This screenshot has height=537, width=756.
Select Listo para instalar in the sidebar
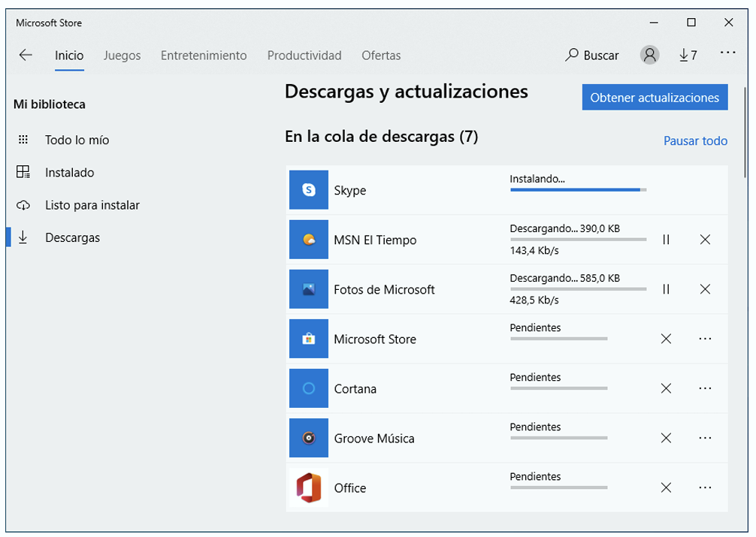[92, 205]
